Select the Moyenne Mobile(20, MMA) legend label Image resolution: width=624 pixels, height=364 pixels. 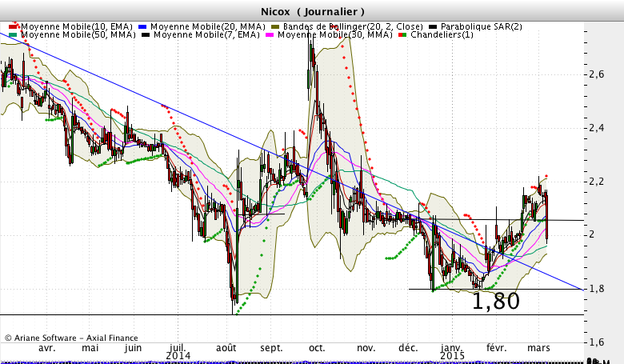(208, 26)
